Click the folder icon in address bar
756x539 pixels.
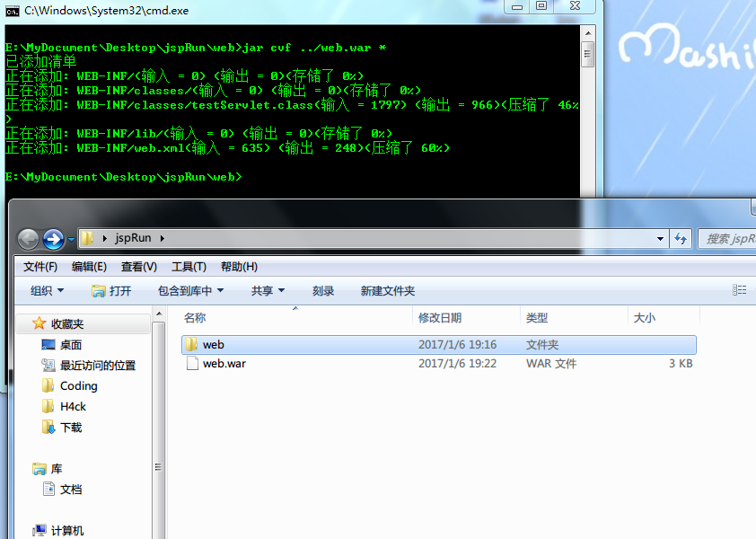(87, 238)
